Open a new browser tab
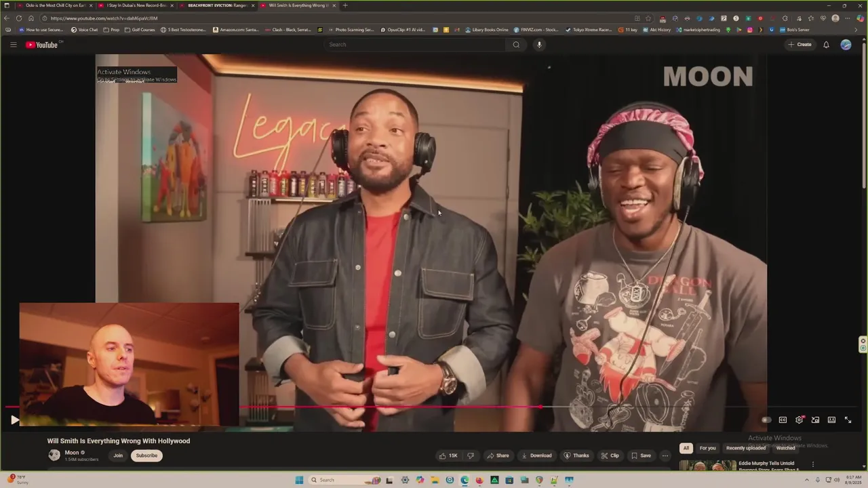868x488 pixels. point(345,5)
